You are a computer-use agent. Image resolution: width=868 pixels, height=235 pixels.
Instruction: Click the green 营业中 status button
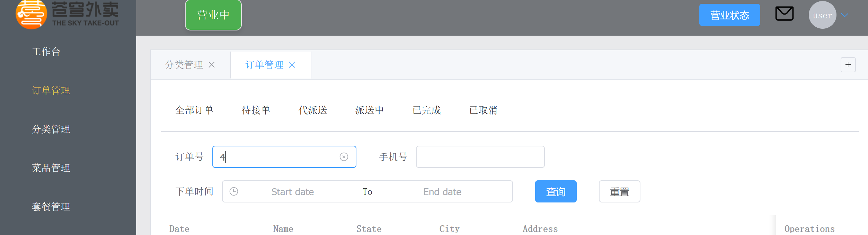(213, 15)
